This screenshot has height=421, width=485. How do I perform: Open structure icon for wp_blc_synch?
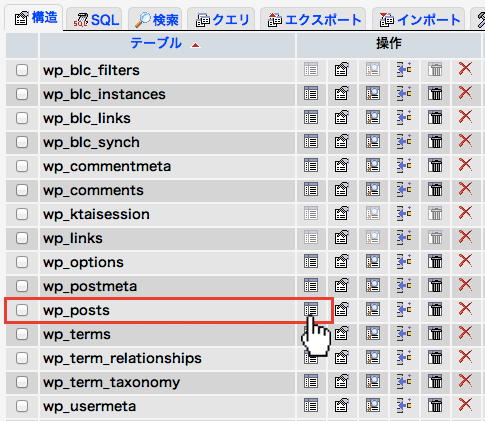pos(342,142)
